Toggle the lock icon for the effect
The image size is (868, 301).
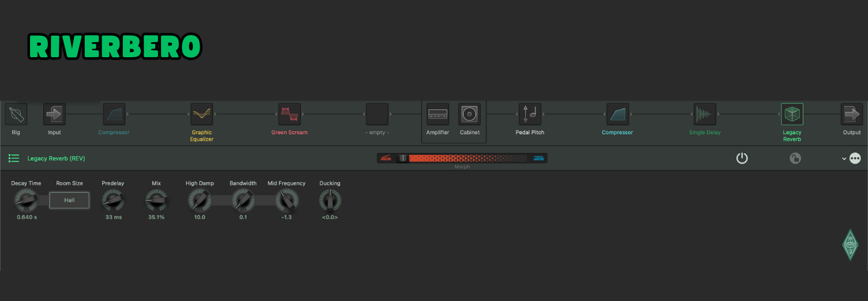[x=795, y=158]
